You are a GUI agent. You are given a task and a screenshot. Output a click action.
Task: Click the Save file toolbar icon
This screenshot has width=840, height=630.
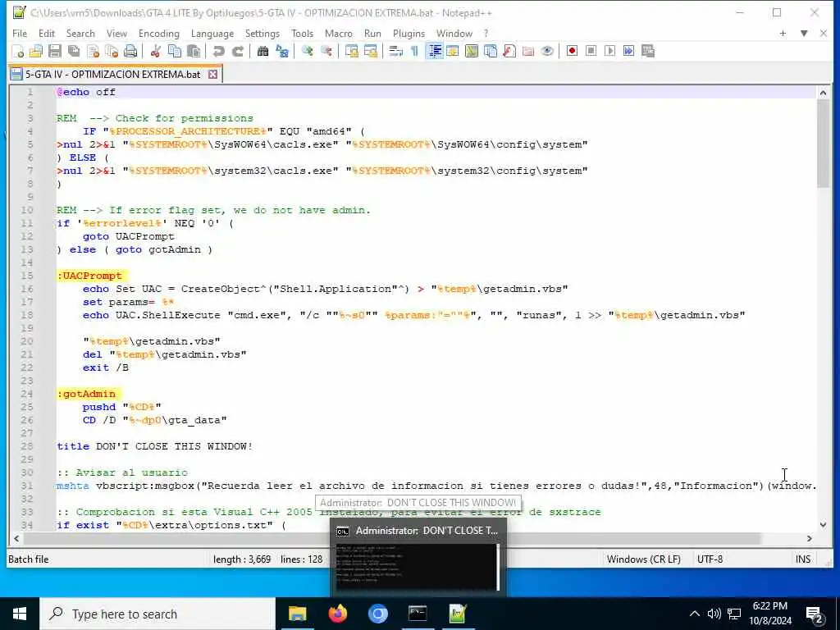click(55, 51)
